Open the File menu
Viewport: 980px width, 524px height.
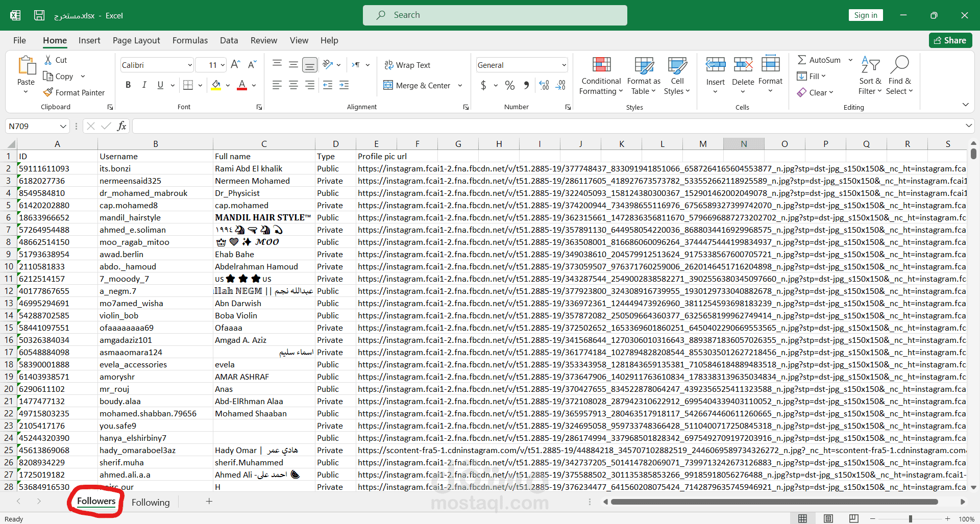tap(19, 40)
